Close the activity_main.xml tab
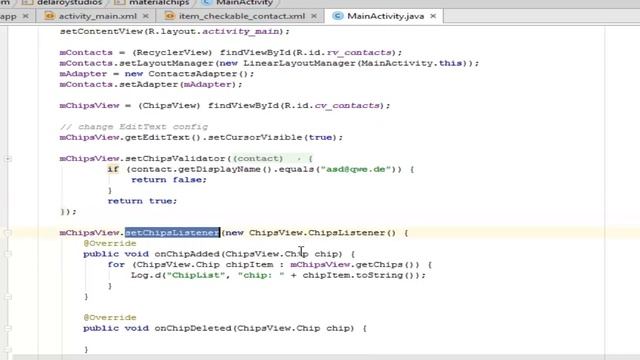The height and width of the screenshot is (360, 640). (146, 16)
